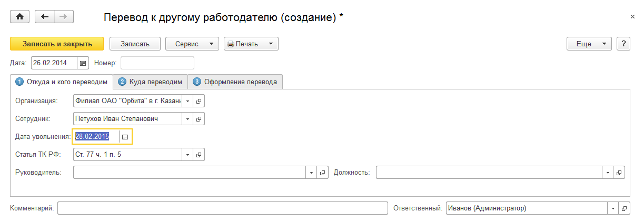Open the Сервис dropdown menu
644x222 pixels.
[x=192, y=44]
